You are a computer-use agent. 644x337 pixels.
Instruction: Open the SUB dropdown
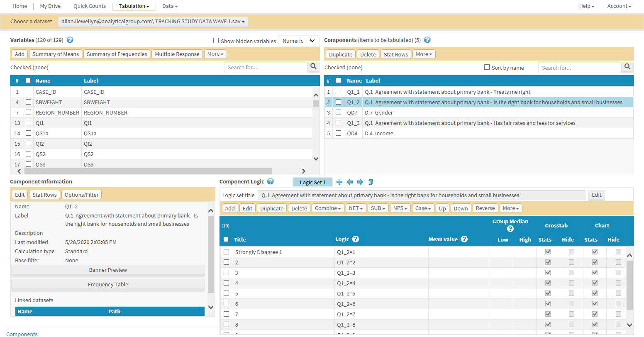click(378, 208)
